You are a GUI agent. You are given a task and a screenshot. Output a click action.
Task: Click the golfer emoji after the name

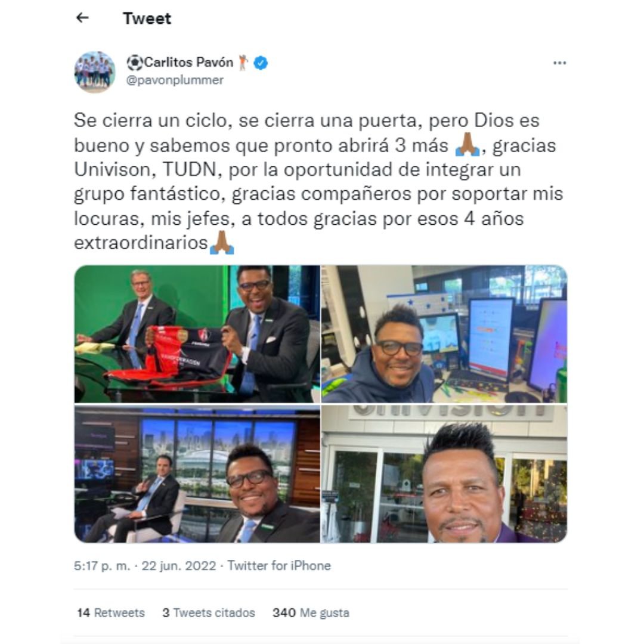coord(243,63)
